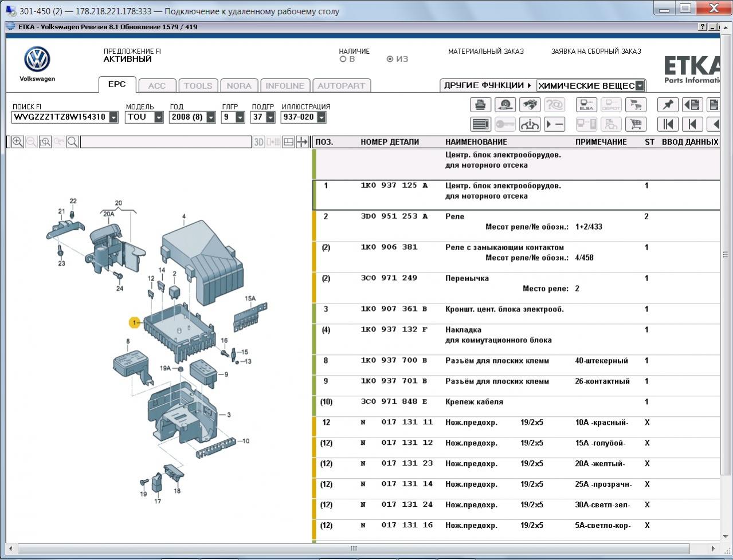
Task: Select 40-штекерный connector 1K0 937 700 B
Action: (516, 365)
